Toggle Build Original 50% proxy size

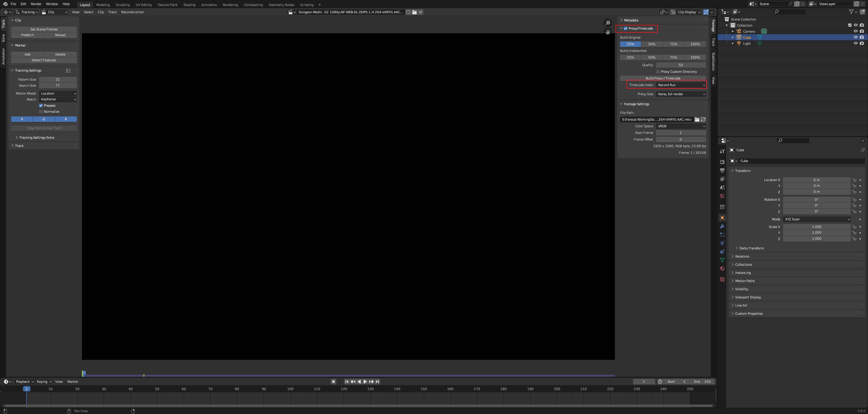pos(652,44)
